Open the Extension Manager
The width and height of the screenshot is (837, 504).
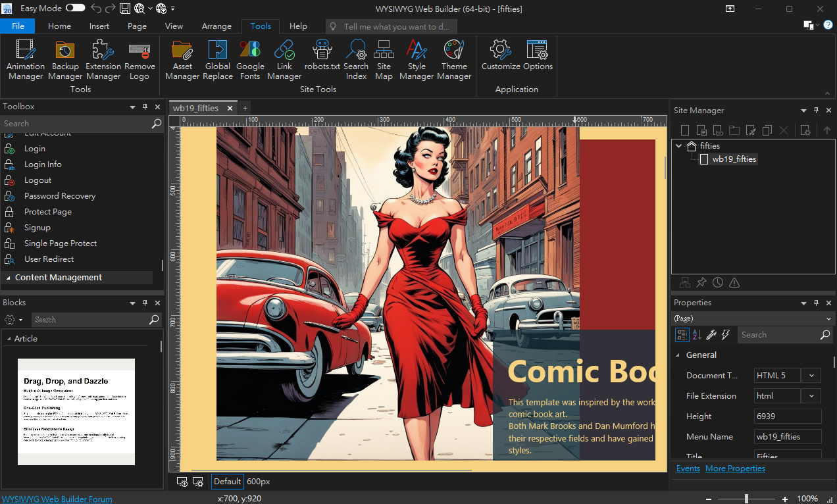click(103, 60)
